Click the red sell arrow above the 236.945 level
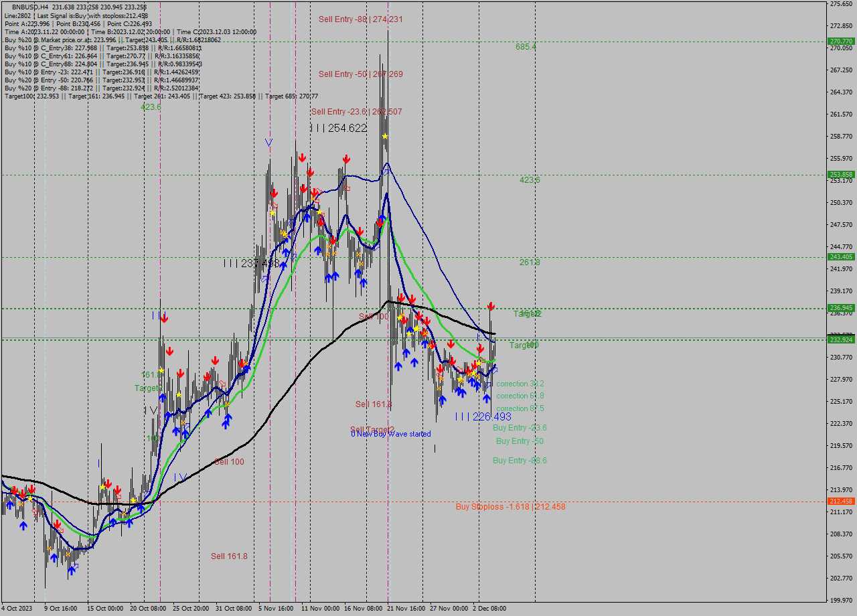857x616 pixels. click(x=490, y=307)
